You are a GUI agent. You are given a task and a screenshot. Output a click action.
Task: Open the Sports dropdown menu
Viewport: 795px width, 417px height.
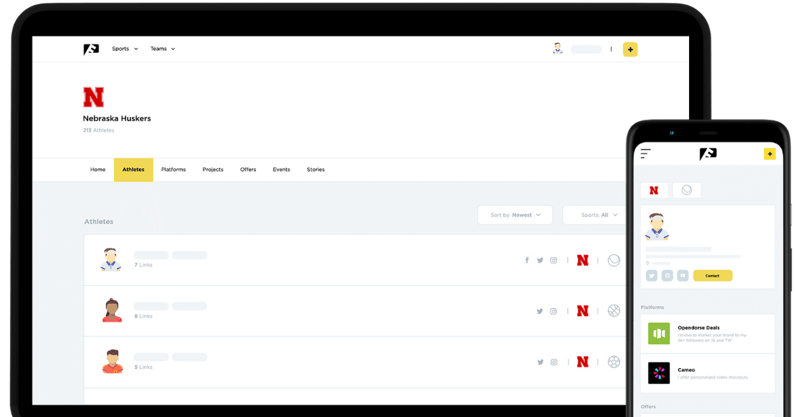(125, 49)
